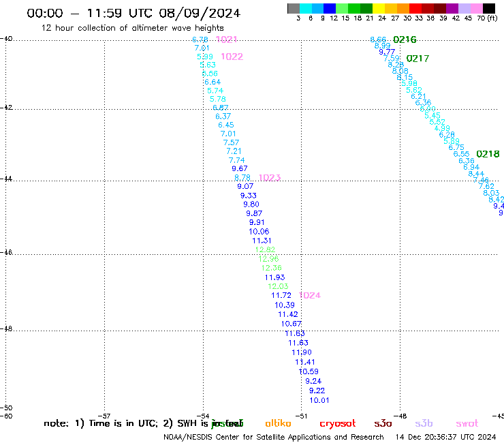The width and height of the screenshot is (504, 443).
Task: Click the 5.63 wave height value
Action: pyautogui.click(x=208, y=65)
